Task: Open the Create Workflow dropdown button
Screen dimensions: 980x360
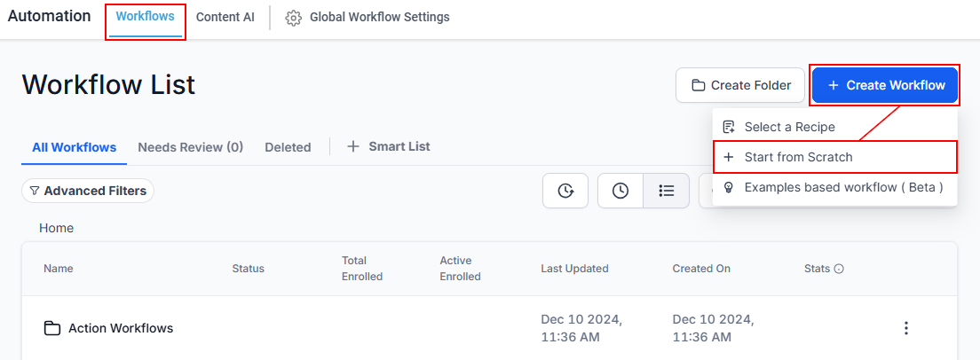Action: click(x=885, y=85)
